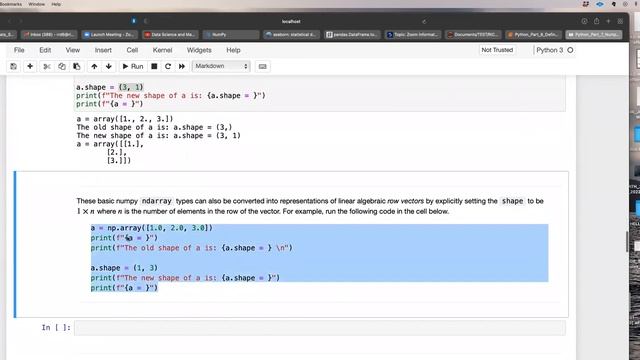Reload the page in Safari
Viewport: 640px width, 360px height.
click(424, 21)
